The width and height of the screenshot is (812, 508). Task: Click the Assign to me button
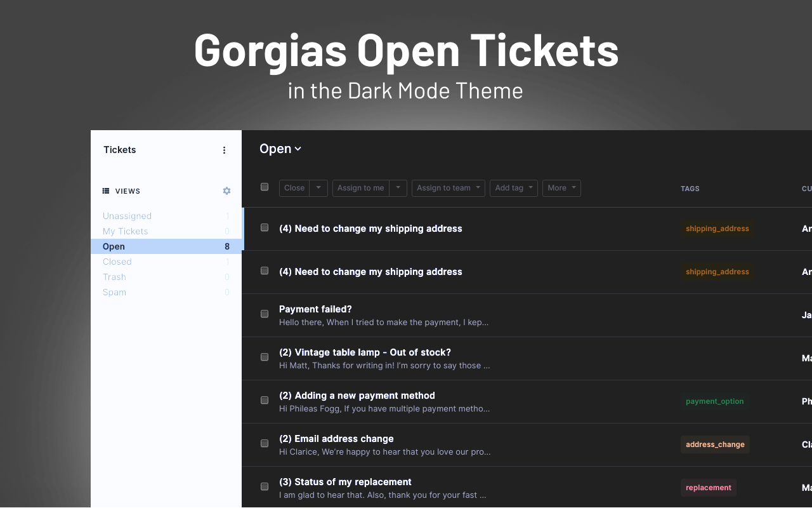[x=360, y=188]
